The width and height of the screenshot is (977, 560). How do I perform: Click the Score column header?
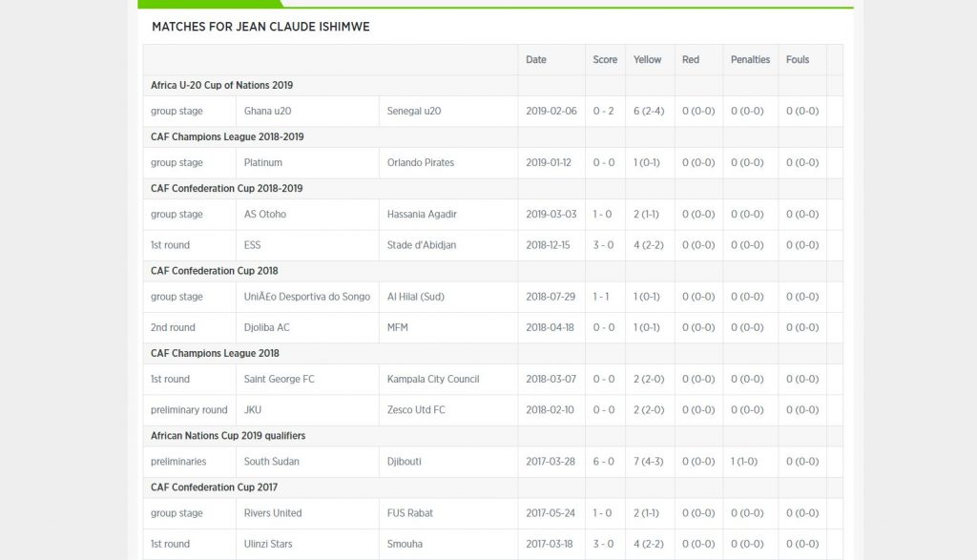pos(605,59)
